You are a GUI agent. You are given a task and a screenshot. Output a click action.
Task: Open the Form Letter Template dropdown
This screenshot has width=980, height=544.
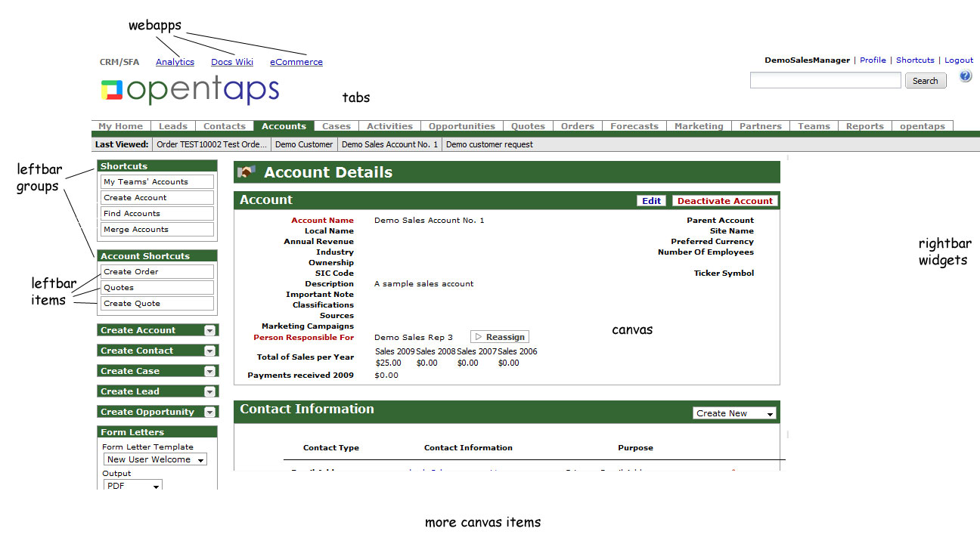point(155,459)
